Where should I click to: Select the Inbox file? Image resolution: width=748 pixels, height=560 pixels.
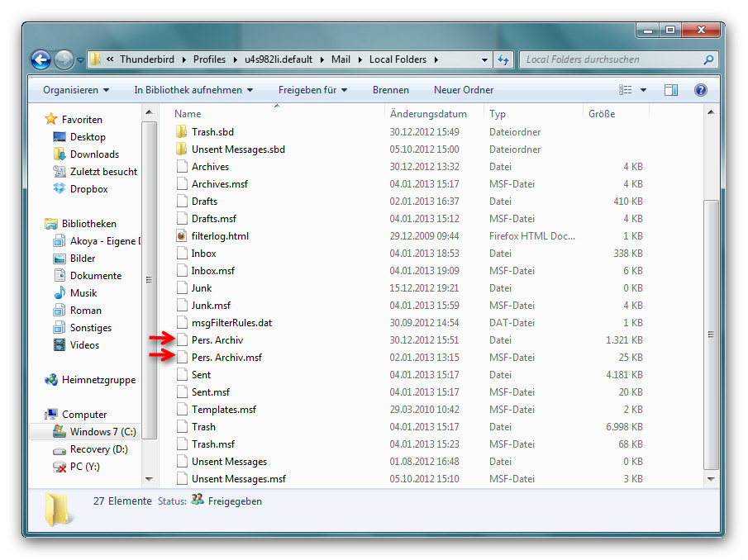click(203, 254)
